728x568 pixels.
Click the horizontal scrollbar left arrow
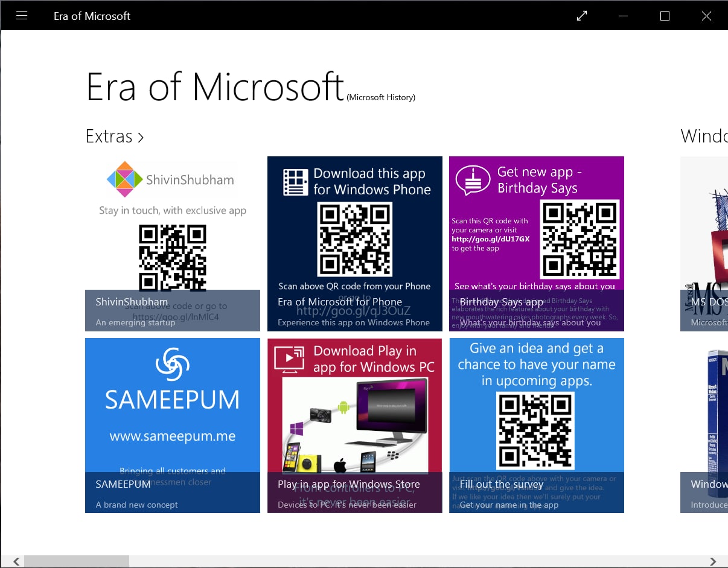click(x=16, y=562)
